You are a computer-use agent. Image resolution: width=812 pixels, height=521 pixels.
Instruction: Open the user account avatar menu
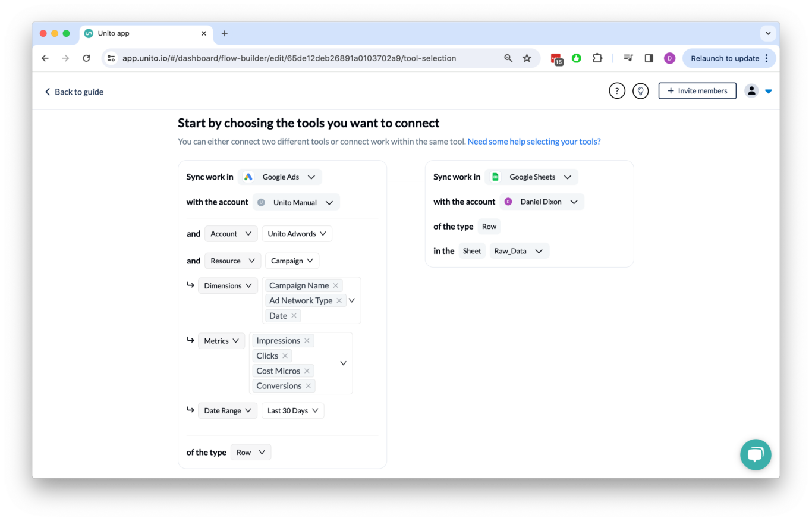tap(751, 91)
